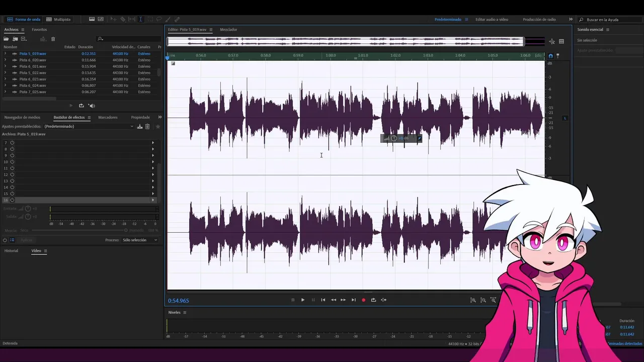Screen dimensions: 644x362
Task: Show the spectral pitch display icon
Action: (101, 19)
